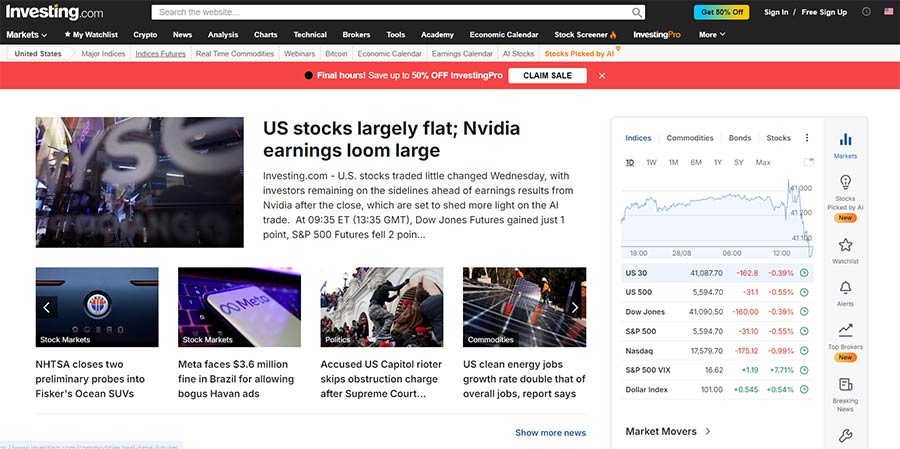Click the Get 50% Off button

(x=721, y=12)
